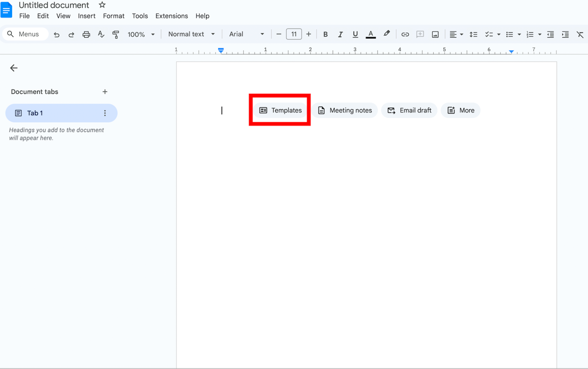
Task: Click the print icon
Action: tap(86, 34)
